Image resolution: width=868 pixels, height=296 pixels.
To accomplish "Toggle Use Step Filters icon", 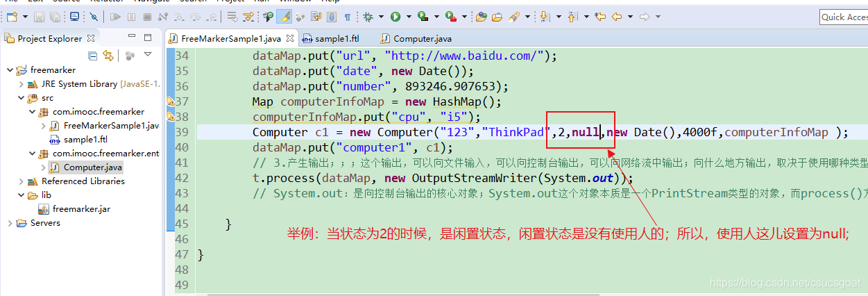I will coord(248,17).
